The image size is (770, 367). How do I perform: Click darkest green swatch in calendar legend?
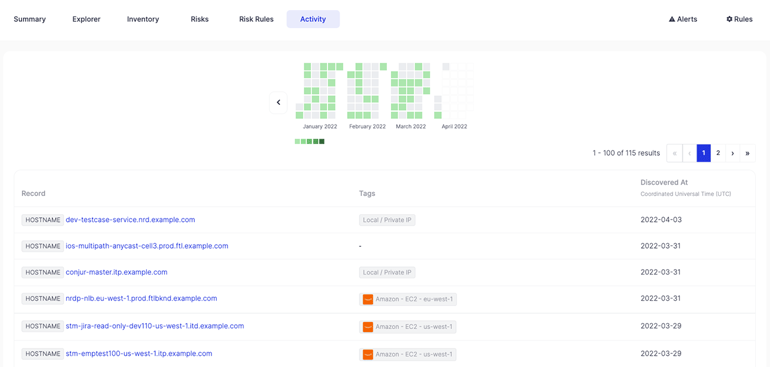pos(322,141)
